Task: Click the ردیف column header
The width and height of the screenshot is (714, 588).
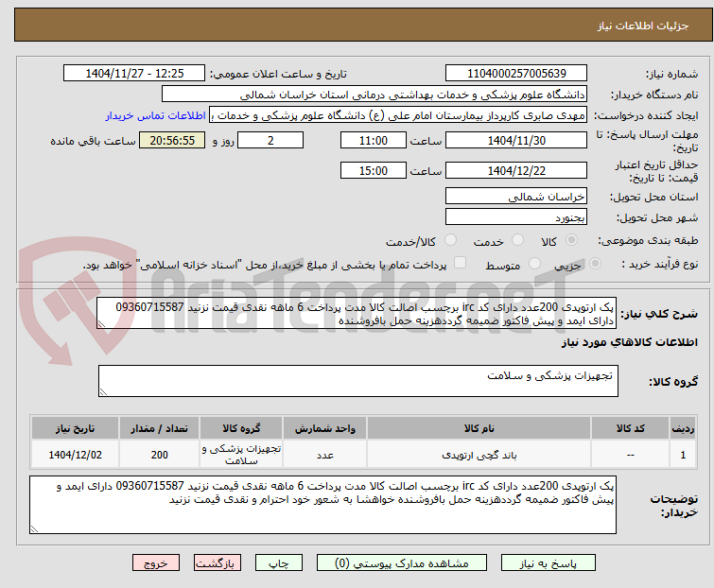Action: coord(683,428)
